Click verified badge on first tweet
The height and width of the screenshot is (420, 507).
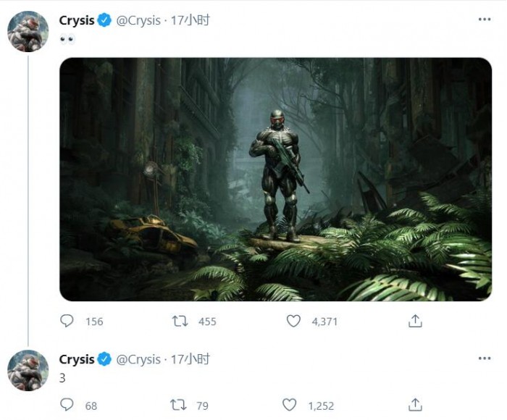[104, 20]
